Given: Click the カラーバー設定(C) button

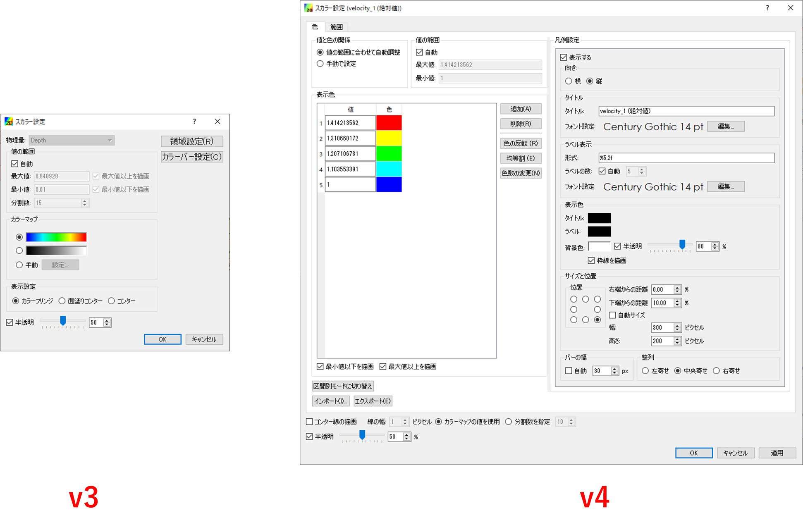Looking at the screenshot, I should [x=192, y=157].
